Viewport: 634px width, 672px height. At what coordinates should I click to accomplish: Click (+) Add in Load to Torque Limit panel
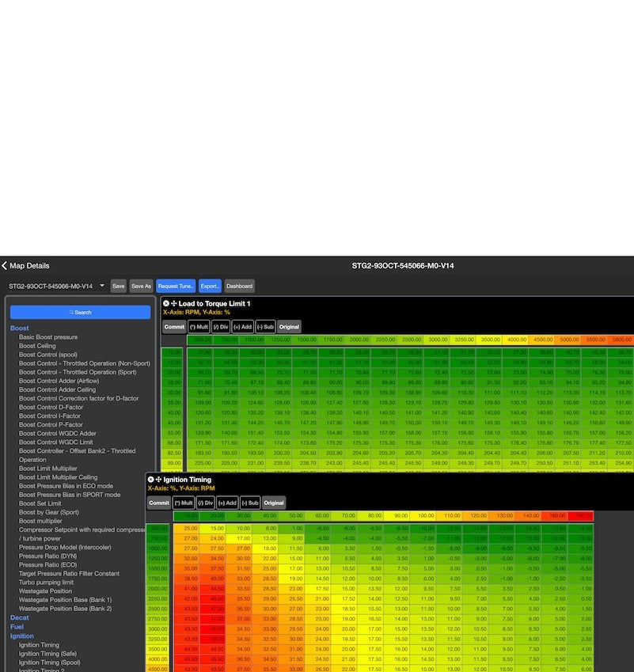243,327
